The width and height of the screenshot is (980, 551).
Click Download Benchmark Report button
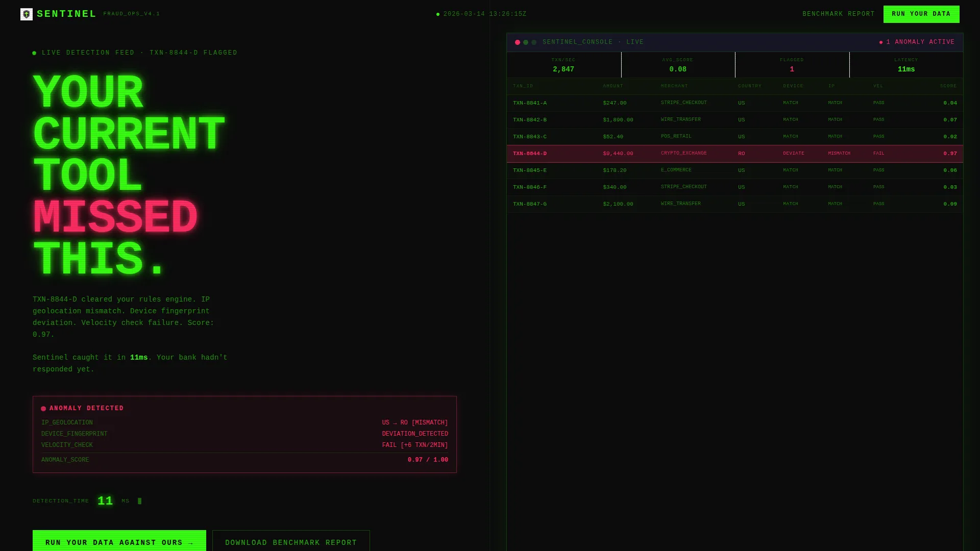291,541
